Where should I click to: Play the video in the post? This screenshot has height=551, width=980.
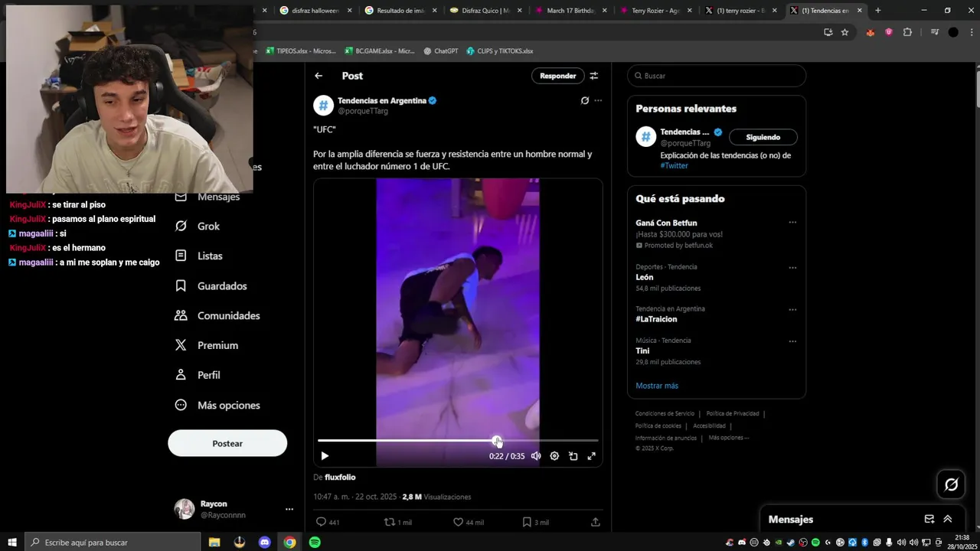tap(325, 456)
